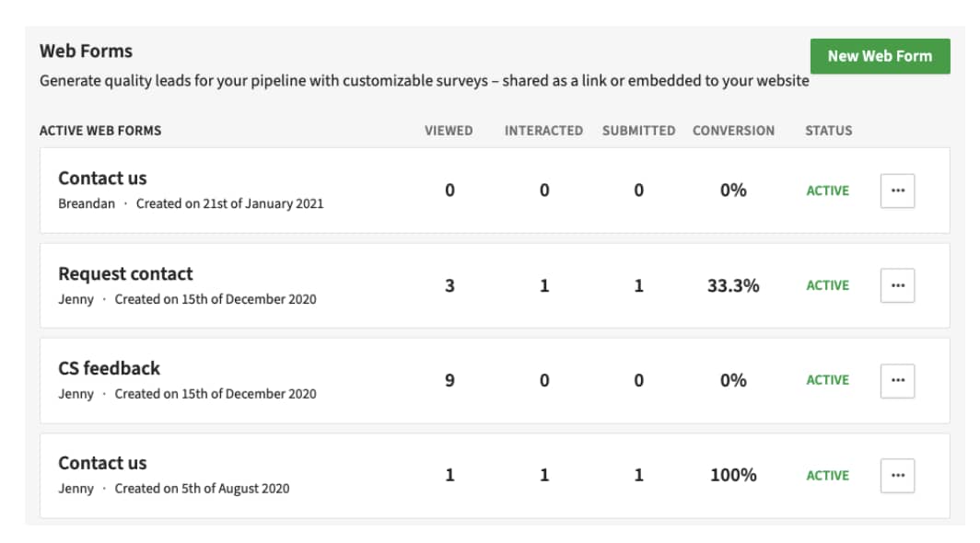Select the CS feedback form title

109,368
